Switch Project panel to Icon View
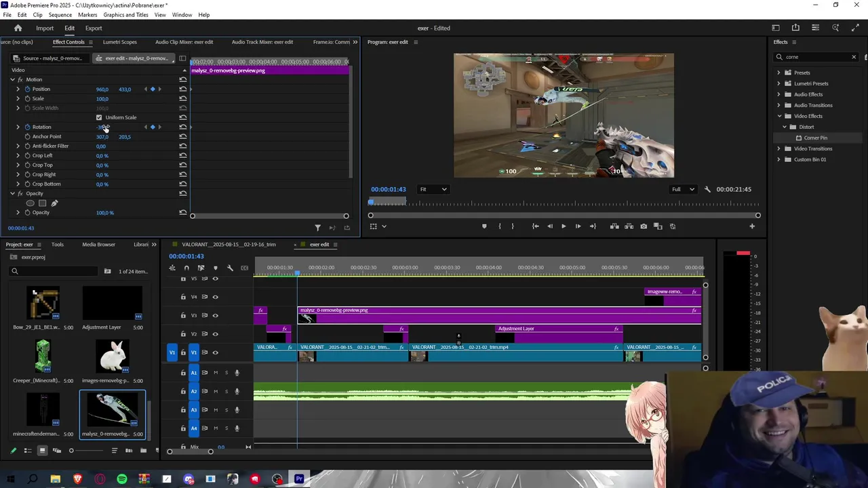Viewport: 868px width, 488px height. click(42, 451)
